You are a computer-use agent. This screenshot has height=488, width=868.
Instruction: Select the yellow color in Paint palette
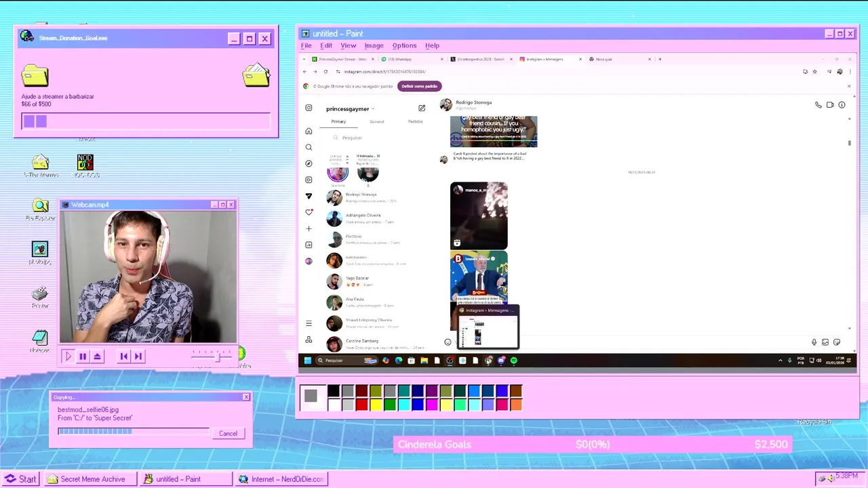(376, 405)
